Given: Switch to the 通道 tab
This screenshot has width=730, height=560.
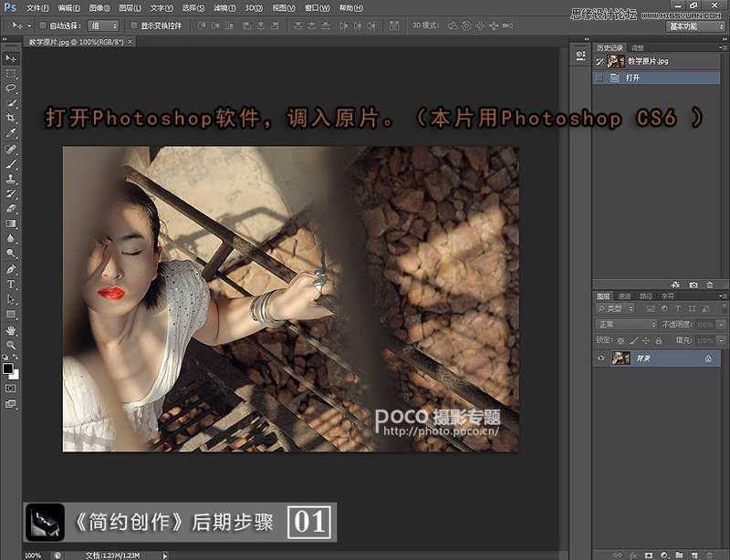Looking at the screenshot, I should point(625,296).
